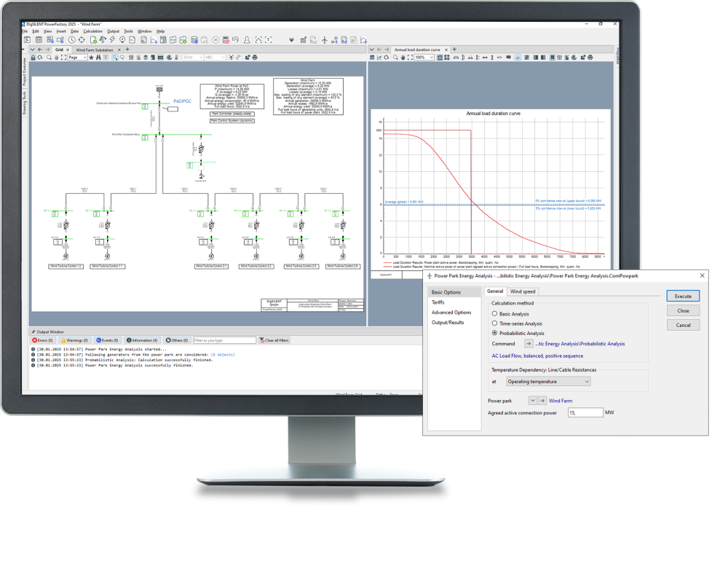Viewport: 728px width, 574px height.
Task: Open the AC Load Flow, balanced, positive sequence link
Action: (x=537, y=355)
